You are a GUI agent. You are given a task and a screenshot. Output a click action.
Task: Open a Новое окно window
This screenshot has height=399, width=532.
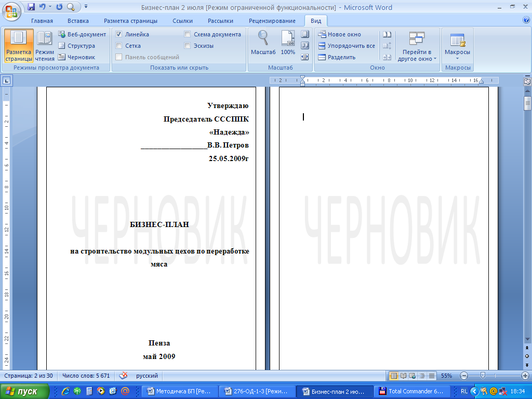(x=340, y=34)
